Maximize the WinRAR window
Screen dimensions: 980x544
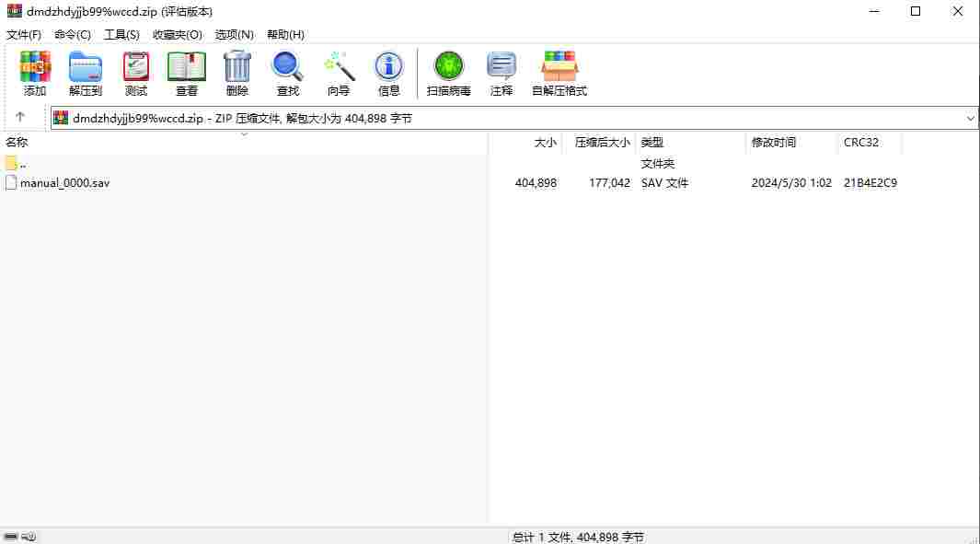pos(916,11)
